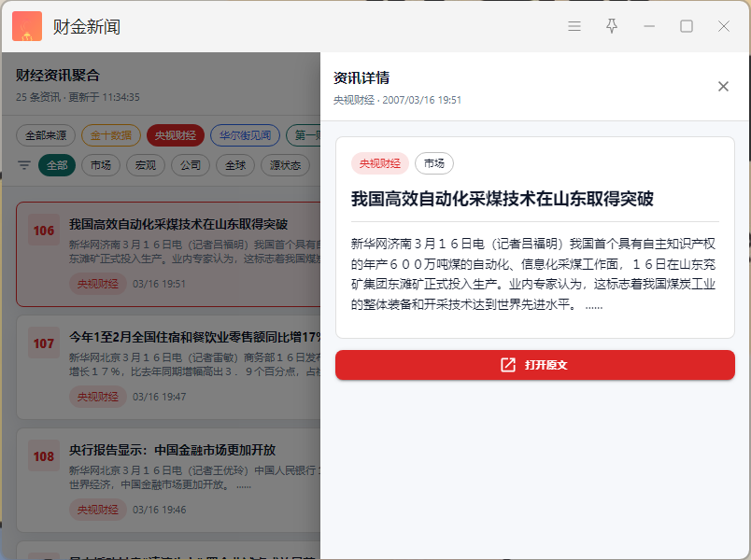Image resolution: width=751 pixels, height=560 pixels.
Task: Click 央视财经 tag on item 108
Action: [98, 510]
